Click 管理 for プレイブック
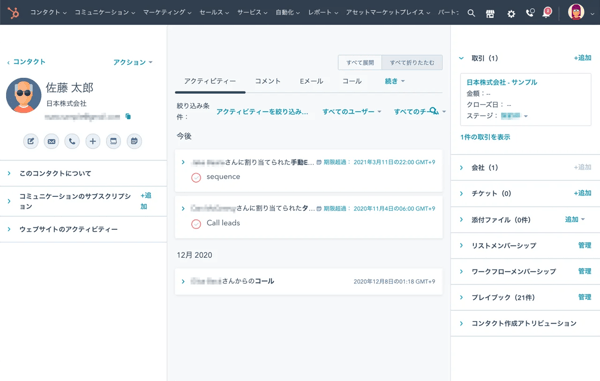The width and height of the screenshot is (600, 381). [585, 297]
